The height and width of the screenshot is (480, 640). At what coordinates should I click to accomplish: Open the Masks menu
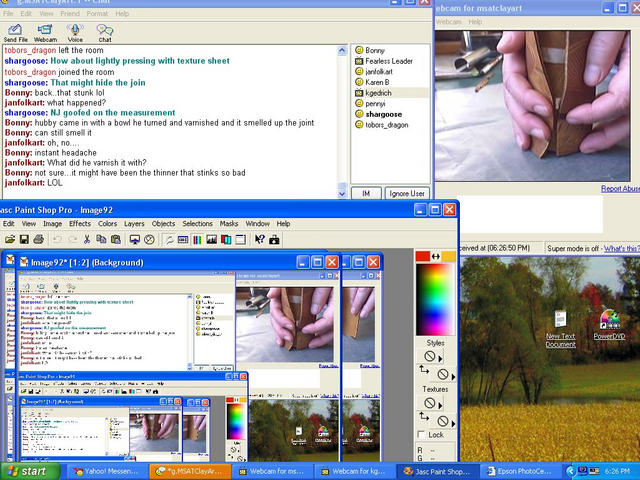click(x=229, y=224)
